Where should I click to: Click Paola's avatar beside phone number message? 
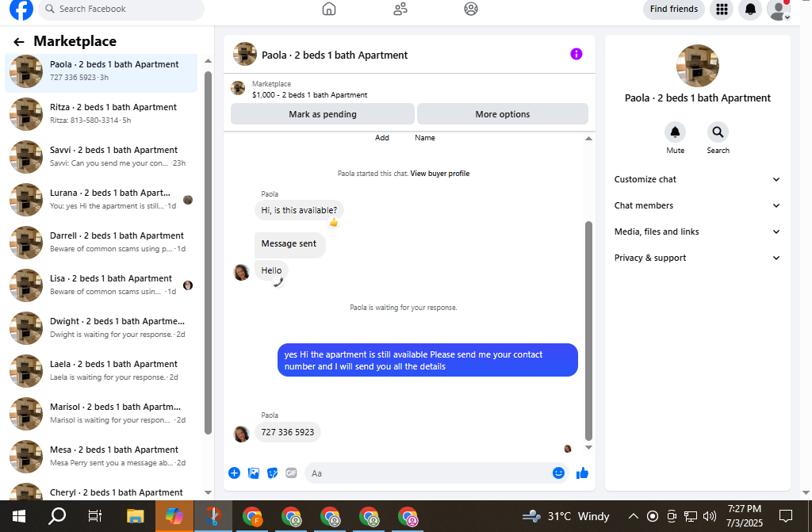[x=241, y=434]
